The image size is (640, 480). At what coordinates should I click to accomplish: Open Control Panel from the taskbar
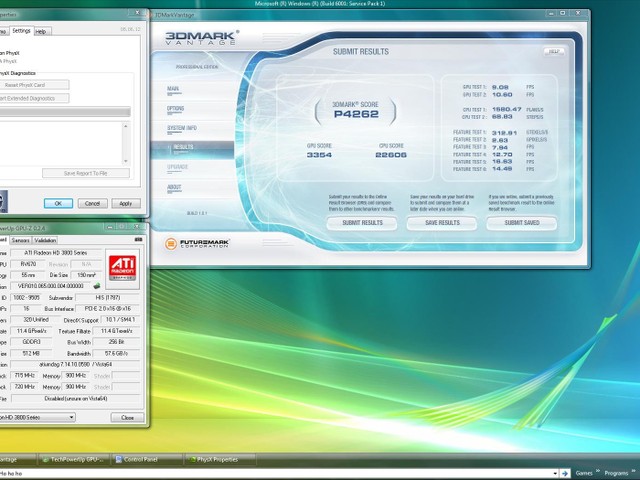pyautogui.click(x=146, y=460)
